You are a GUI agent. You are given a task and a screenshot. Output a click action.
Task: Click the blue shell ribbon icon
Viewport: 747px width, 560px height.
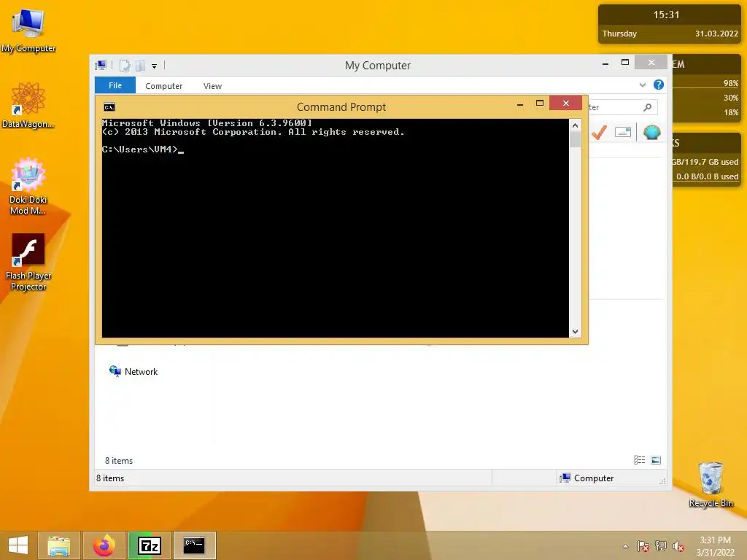[651, 132]
